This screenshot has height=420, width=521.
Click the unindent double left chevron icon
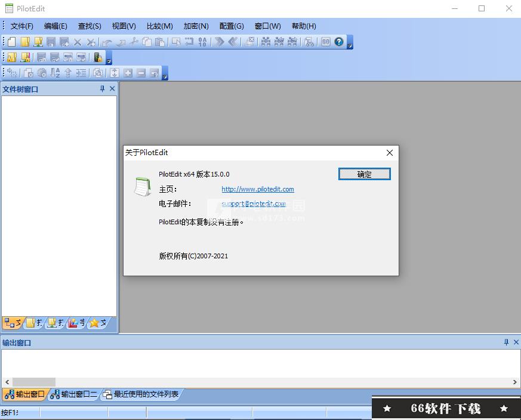233,42
